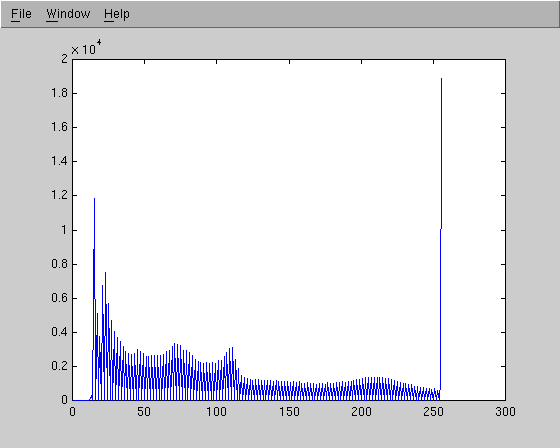Click the y-axis label 0.6

[x=59, y=298]
